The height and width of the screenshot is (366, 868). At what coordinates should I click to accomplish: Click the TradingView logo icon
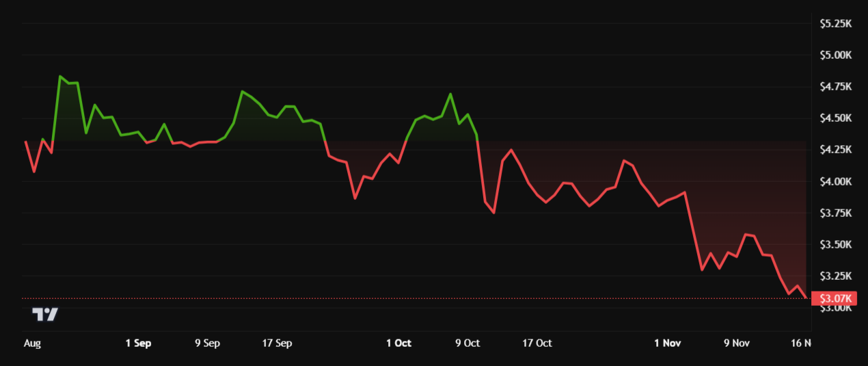coord(46,314)
